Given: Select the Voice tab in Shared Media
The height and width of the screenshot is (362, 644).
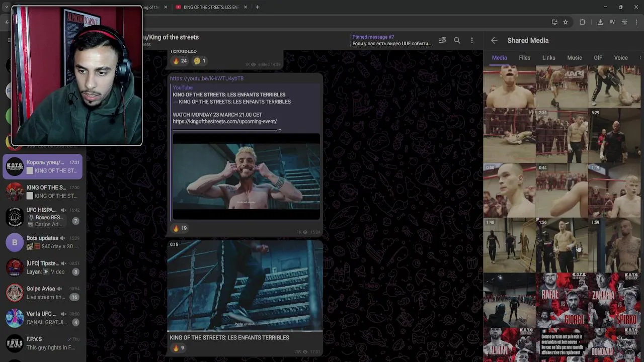Looking at the screenshot, I should (x=620, y=58).
